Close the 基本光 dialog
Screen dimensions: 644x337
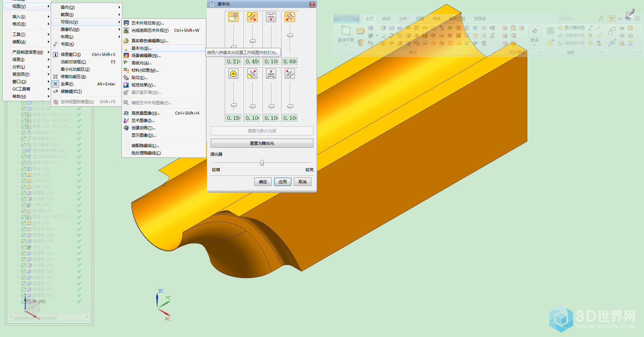(x=312, y=4)
